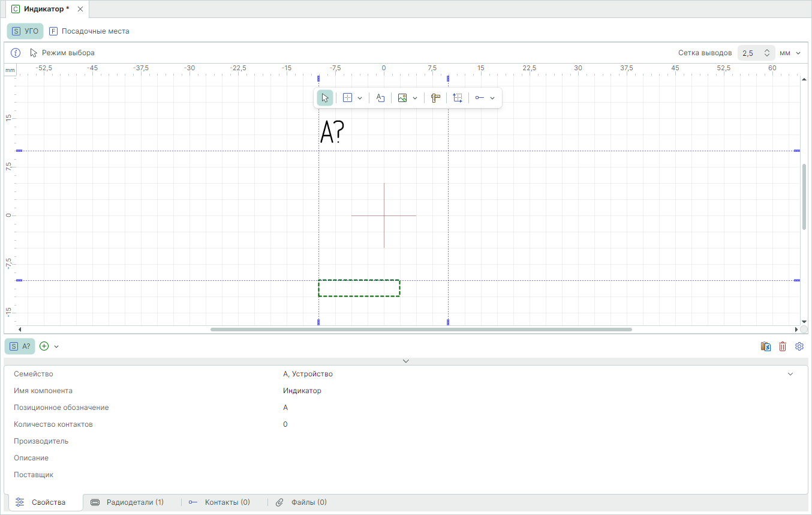Activate the ruler measurement tool
The width and height of the screenshot is (812, 515).
(435, 98)
